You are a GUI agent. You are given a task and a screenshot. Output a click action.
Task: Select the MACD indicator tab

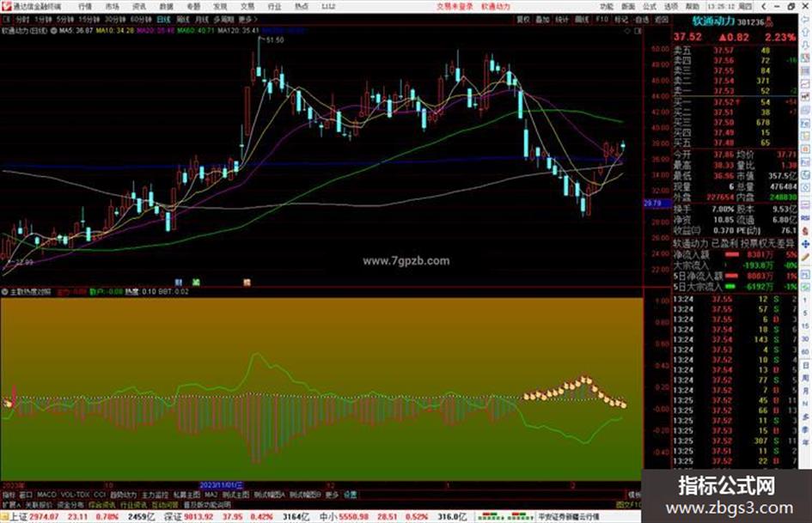pyautogui.click(x=46, y=495)
